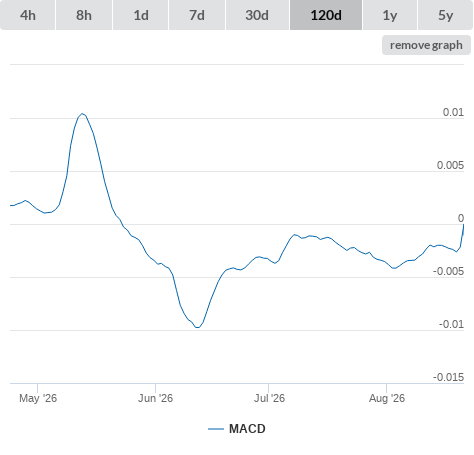Click the active 120d range tab
474x455 pixels.
tap(326, 15)
